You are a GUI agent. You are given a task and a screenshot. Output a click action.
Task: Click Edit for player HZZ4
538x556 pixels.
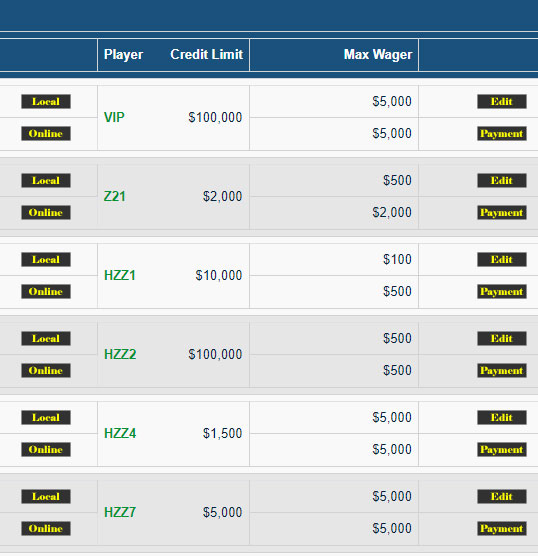(501, 417)
